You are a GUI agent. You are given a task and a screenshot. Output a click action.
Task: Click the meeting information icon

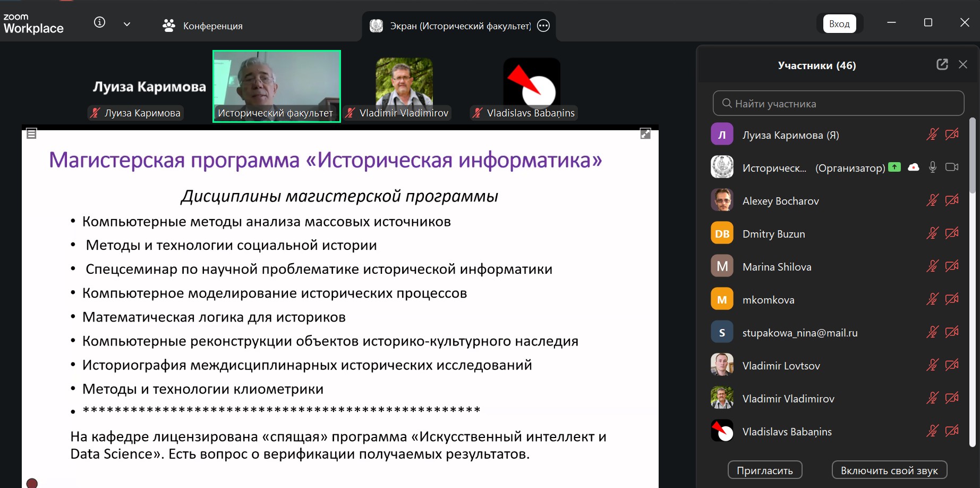tap(99, 23)
